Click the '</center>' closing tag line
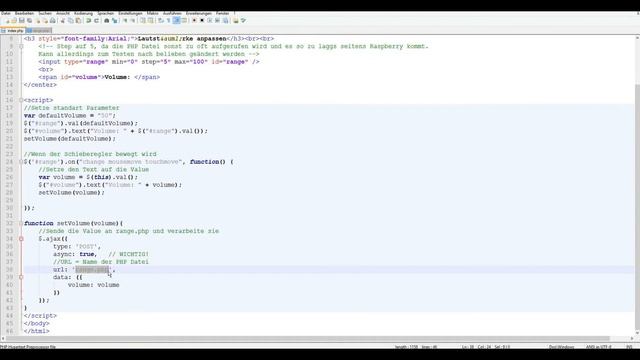Image resolution: width=640 pixels, height=360 pixels. click(40, 85)
